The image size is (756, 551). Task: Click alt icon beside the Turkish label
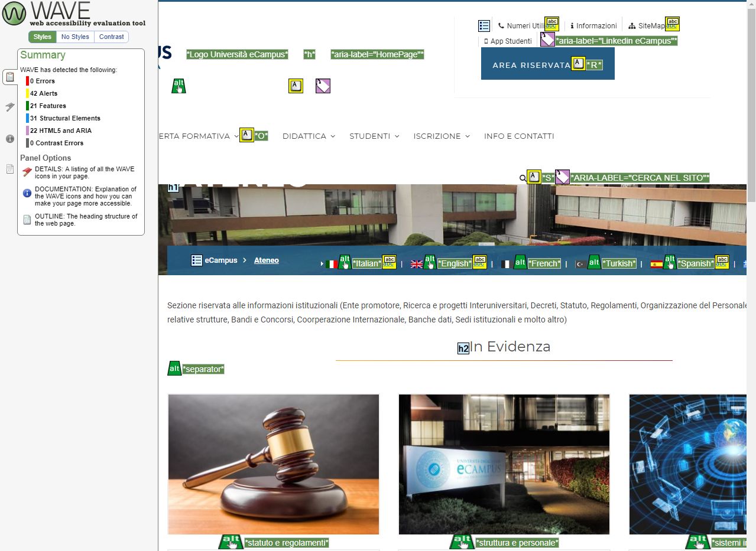pyautogui.click(x=594, y=262)
